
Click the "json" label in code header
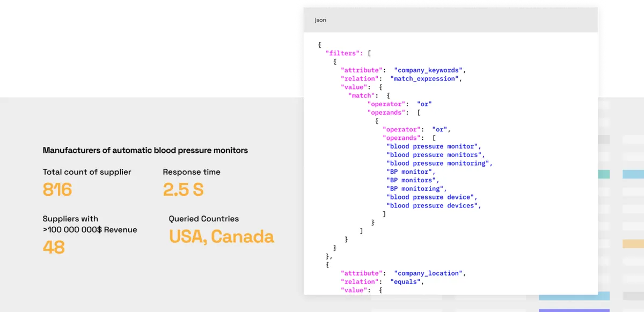click(x=320, y=20)
